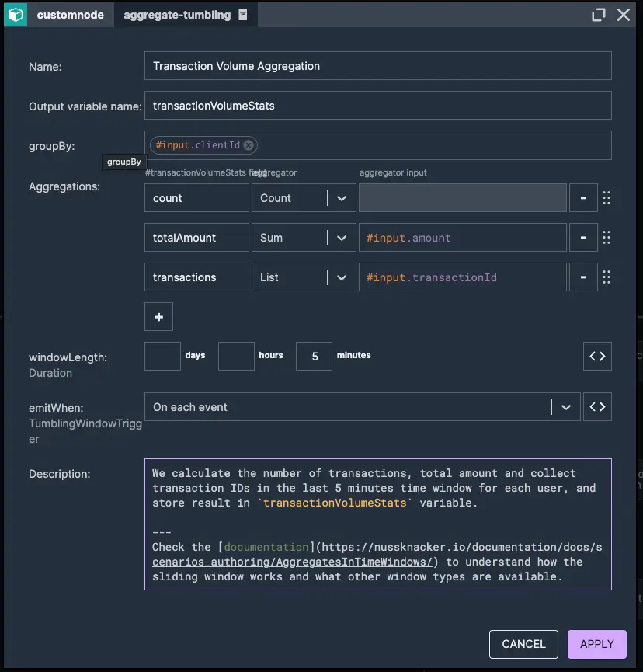Expand the emitWhen 'On each event' dropdown

pyautogui.click(x=565, y=407)
